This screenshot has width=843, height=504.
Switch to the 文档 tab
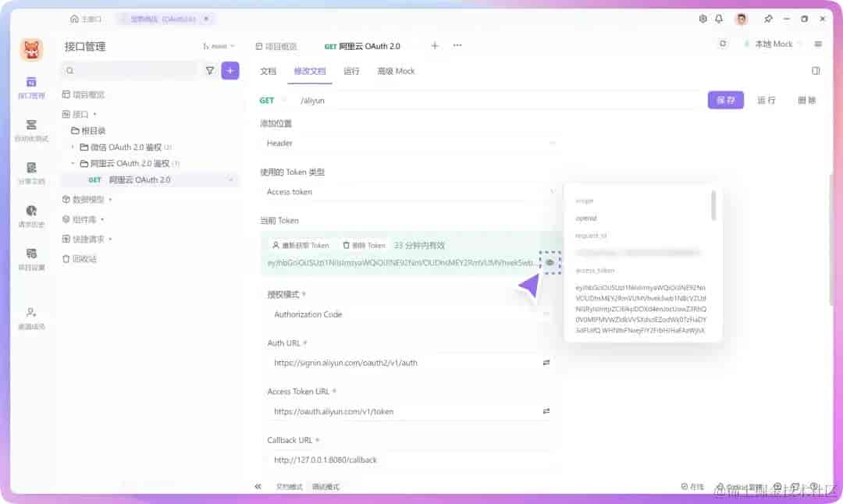pos(268,71)
